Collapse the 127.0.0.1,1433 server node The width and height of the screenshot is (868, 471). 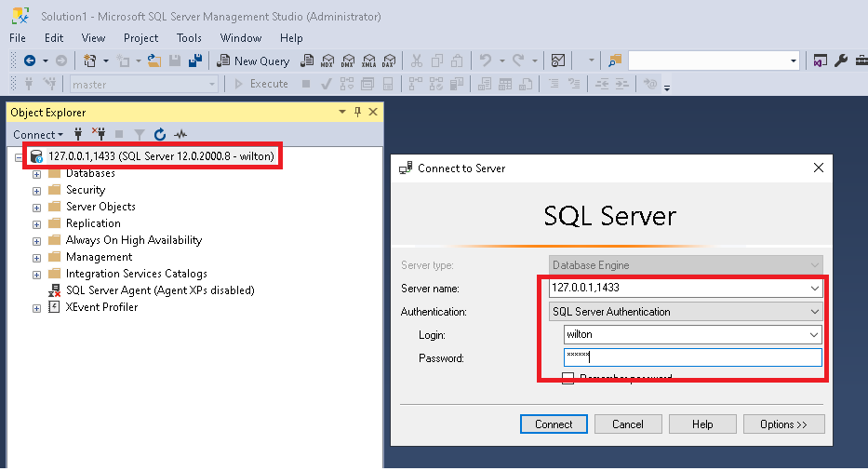click(x=19, y=157)
